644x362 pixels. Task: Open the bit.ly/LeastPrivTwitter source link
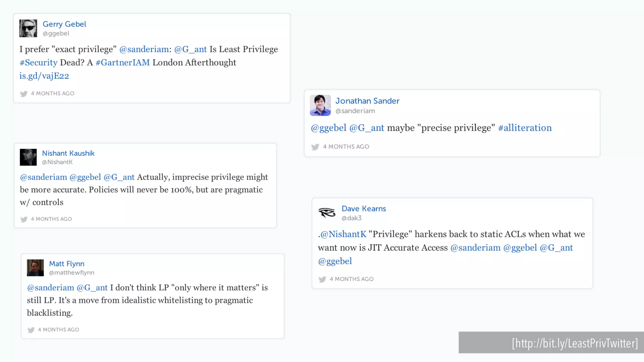[x=575, y=343]
